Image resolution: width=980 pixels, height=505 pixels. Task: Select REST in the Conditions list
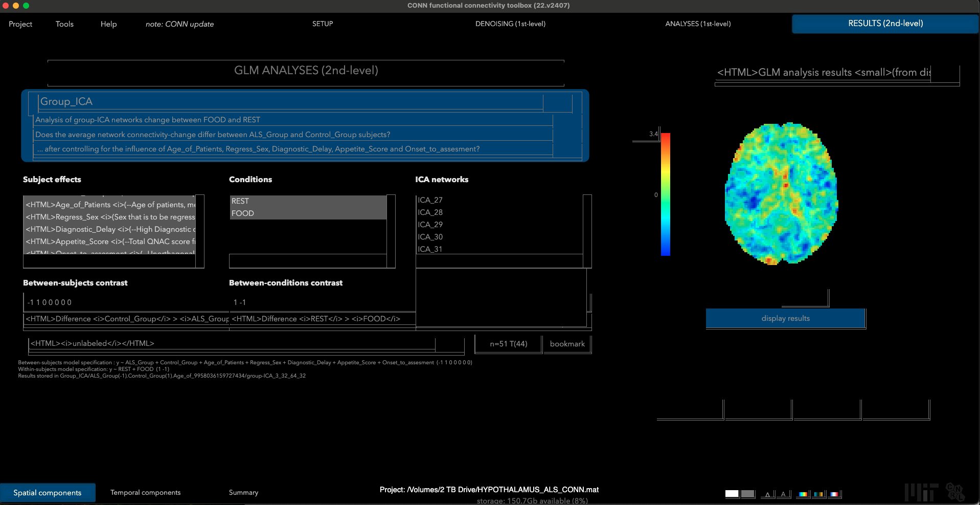[x=308, y=201]
